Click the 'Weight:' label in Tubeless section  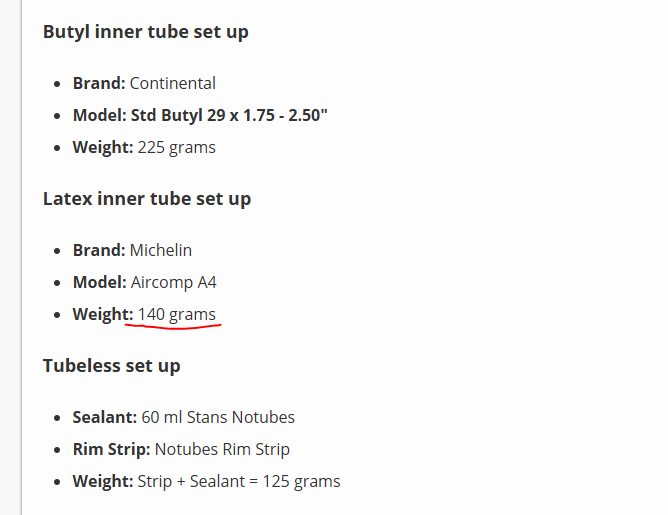point(103,481)
